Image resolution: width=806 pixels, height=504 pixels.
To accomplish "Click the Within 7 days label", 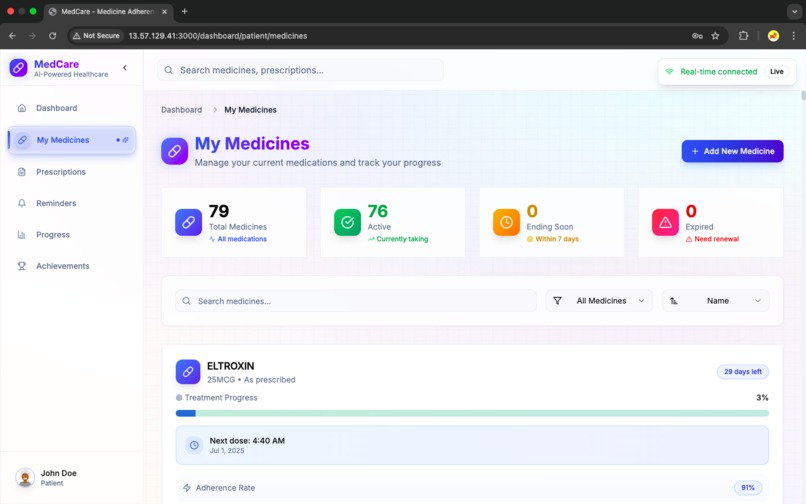I will point(557,239).
